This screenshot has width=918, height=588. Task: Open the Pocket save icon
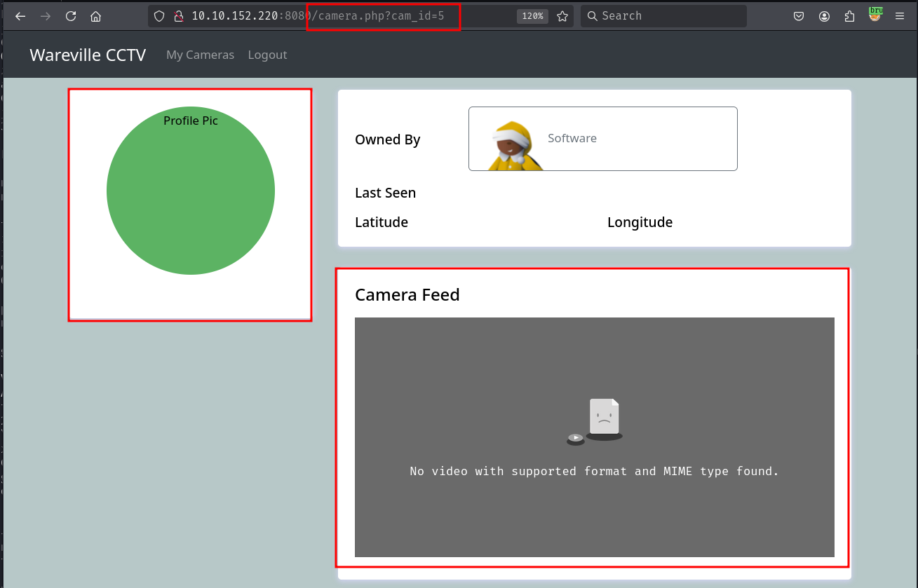[x=799, y=16]
